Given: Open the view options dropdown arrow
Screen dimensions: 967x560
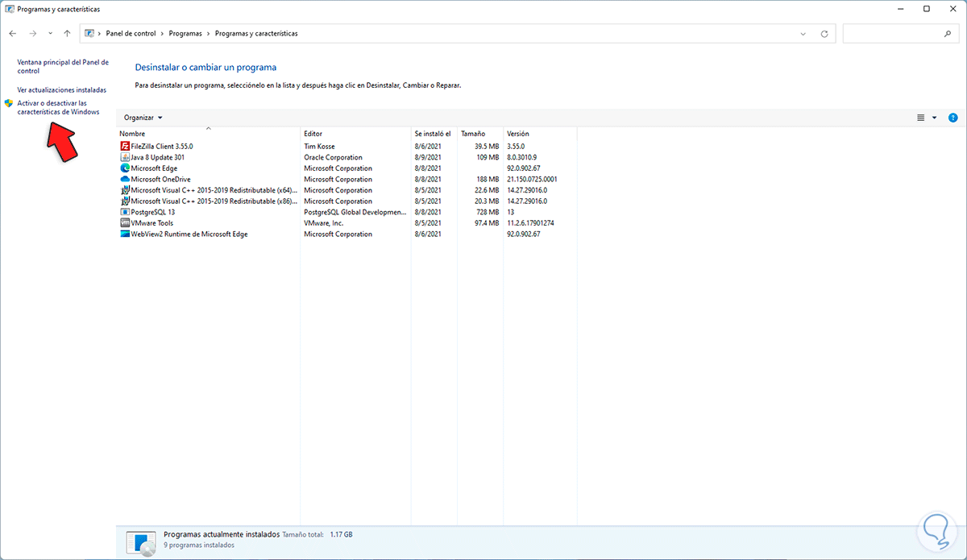Looking at the screenshot, I should point(935,118).
